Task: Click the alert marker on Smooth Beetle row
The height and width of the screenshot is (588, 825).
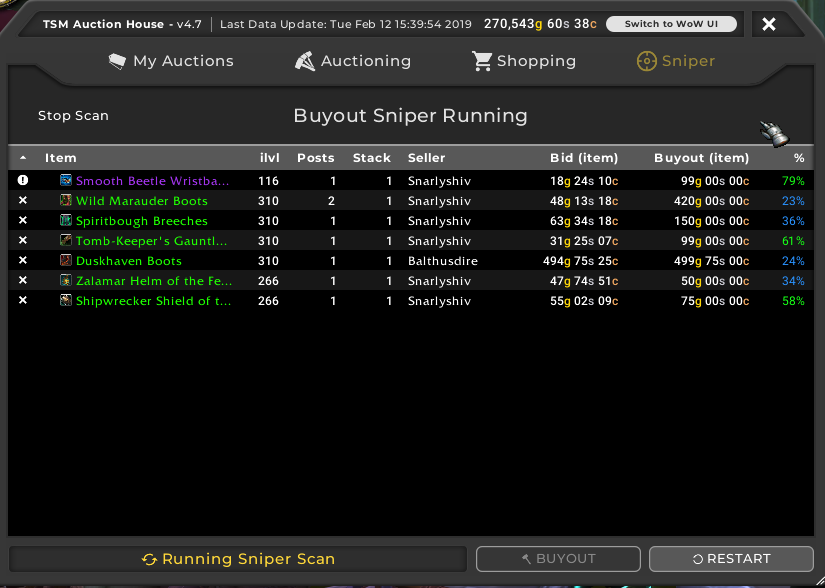Action: (23, 181)
